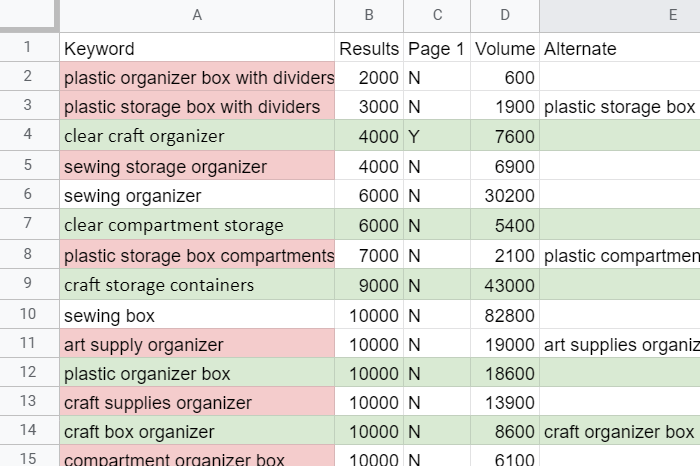Select Results cell with value 9000

click(x=369, y=284)
